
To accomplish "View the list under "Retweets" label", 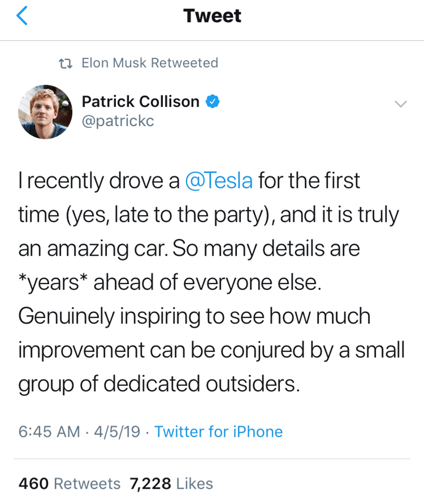I will pos(87,483).
